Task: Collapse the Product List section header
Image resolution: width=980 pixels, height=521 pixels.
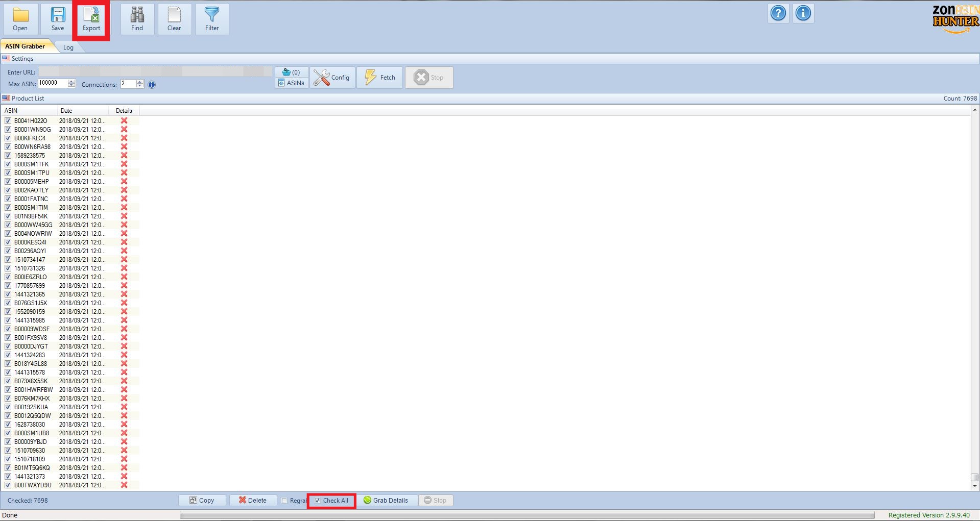Action: 490,98
